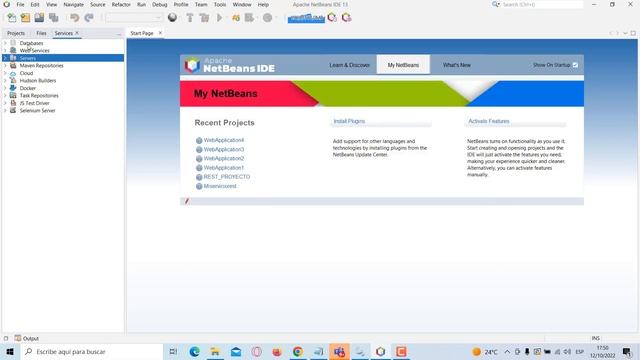
Task: Click the Redo arrow in the toolbar
Action: [89, 18]
